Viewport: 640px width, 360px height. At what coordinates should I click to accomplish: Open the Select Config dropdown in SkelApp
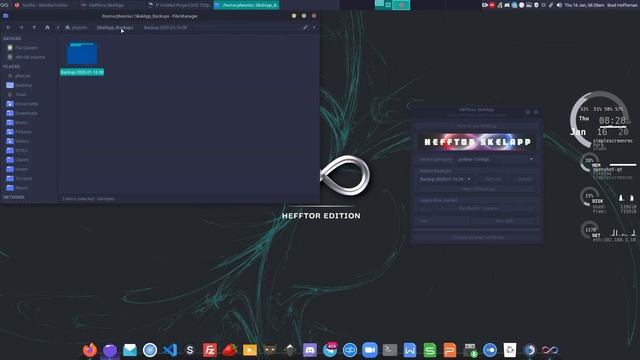click(x=496, y=159)
